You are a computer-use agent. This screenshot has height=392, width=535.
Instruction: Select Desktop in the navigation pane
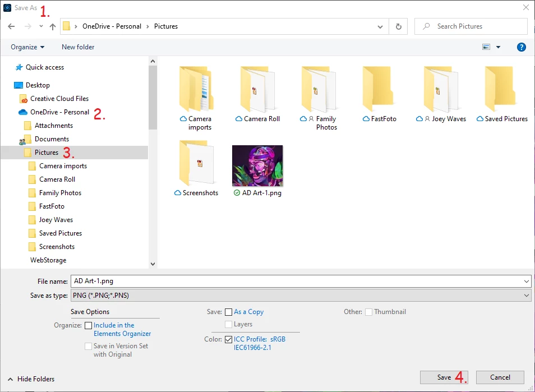coord(38,85)
